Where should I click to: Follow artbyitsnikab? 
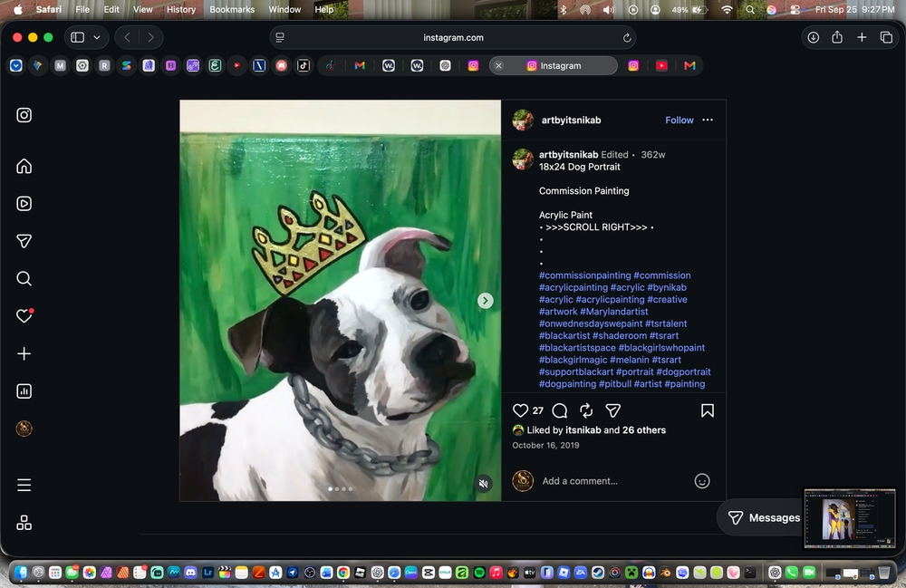point(679,120)
